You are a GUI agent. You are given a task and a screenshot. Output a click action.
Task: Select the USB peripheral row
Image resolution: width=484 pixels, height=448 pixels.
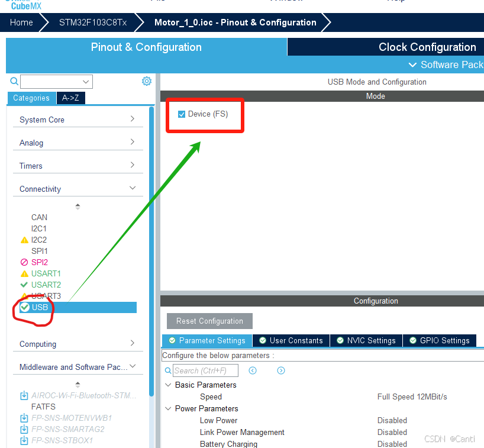click(78, 307)
